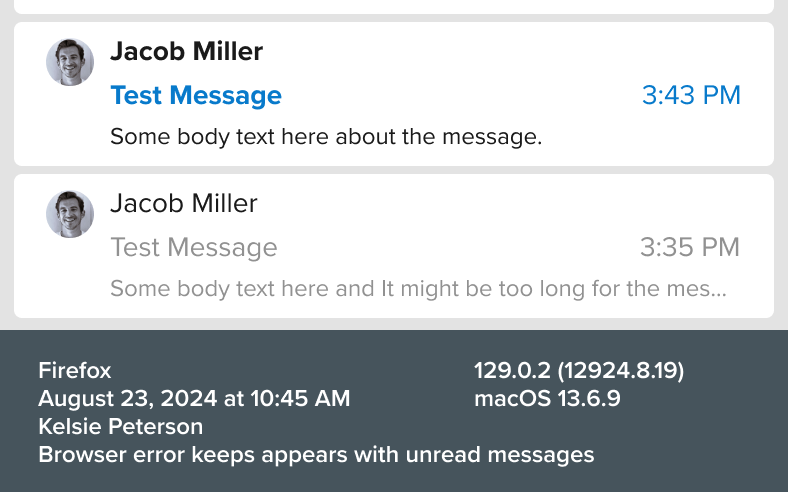Screen dimensions: 788x492
Task: Click the browser error description text
Action: (316, 455)
